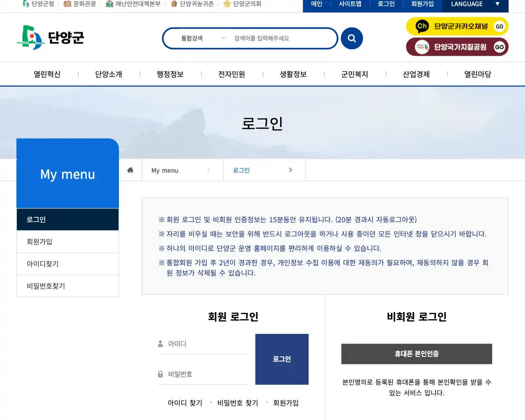Select 사이트맵 in the top menu
Screen dimensions: 525x420
[350, 5]
